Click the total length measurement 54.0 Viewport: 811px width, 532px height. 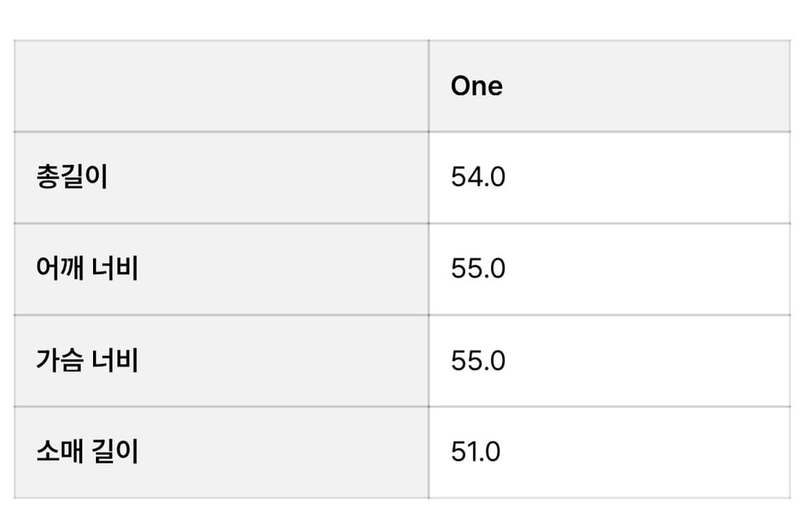click(x=478, y=177)
